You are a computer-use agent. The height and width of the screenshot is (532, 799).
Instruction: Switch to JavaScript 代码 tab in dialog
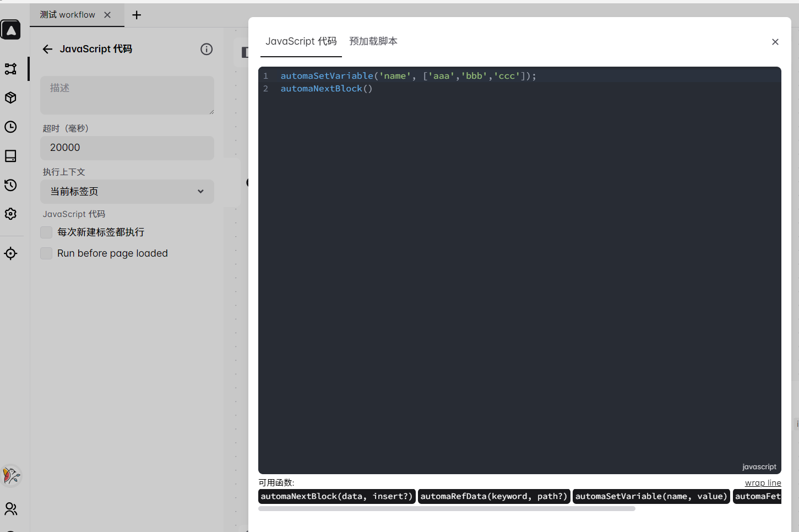(301, 41)
